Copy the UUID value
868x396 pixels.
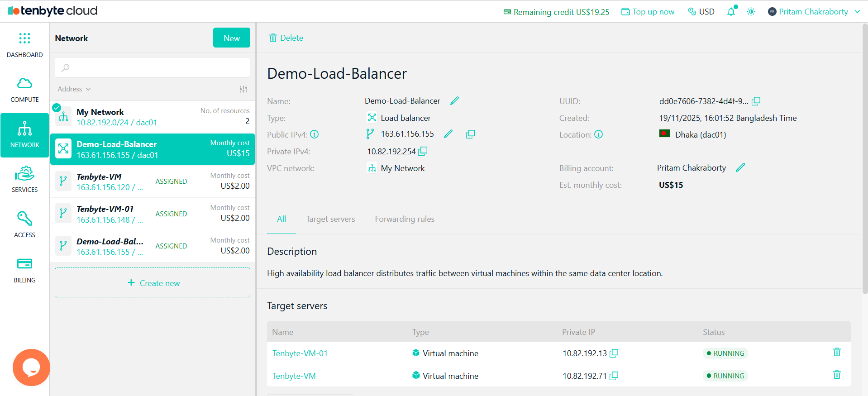point(756,101)
